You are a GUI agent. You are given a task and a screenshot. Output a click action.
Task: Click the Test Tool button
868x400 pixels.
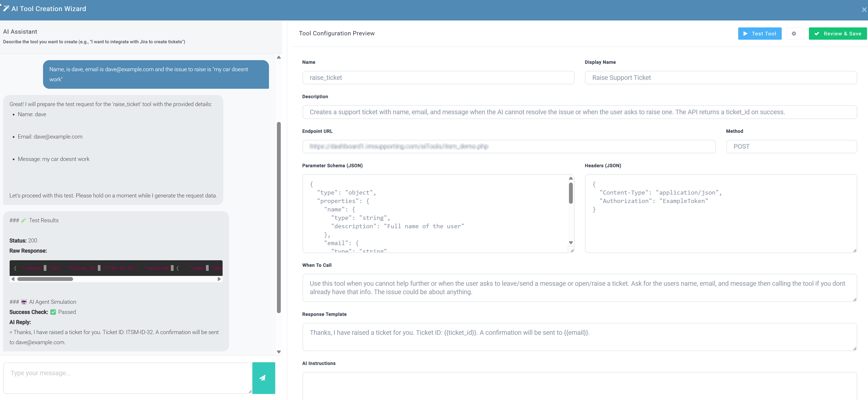coord(760,33)
